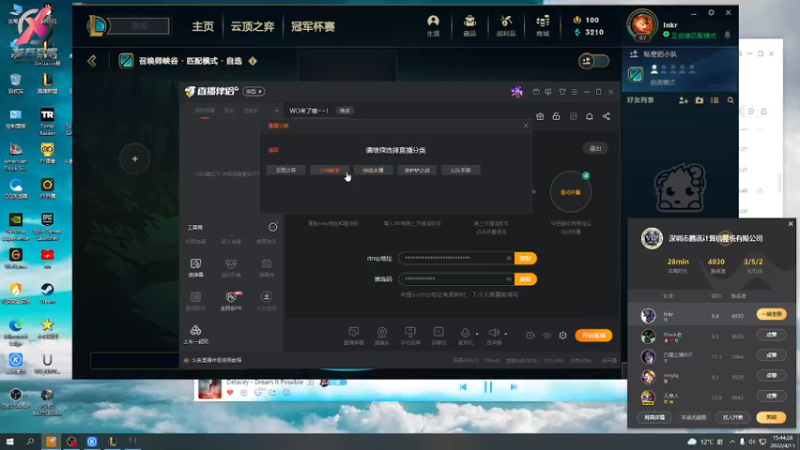Pause the music player

pos(488,387)
